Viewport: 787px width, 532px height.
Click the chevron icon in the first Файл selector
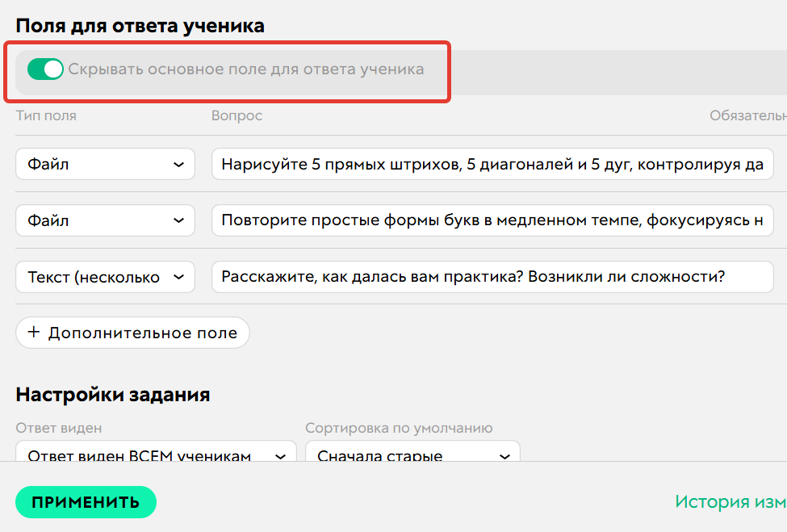pos(179,163)
